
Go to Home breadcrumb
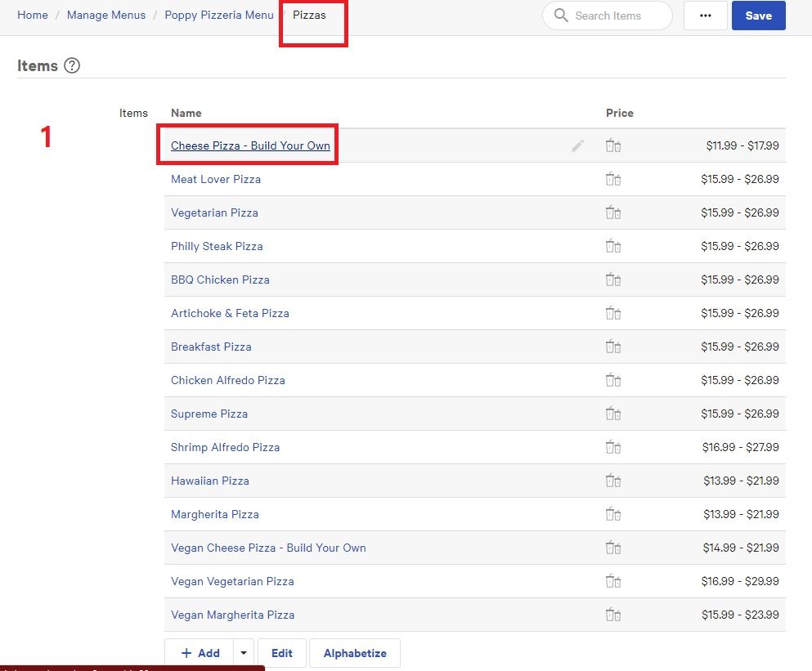coord(33,16)
